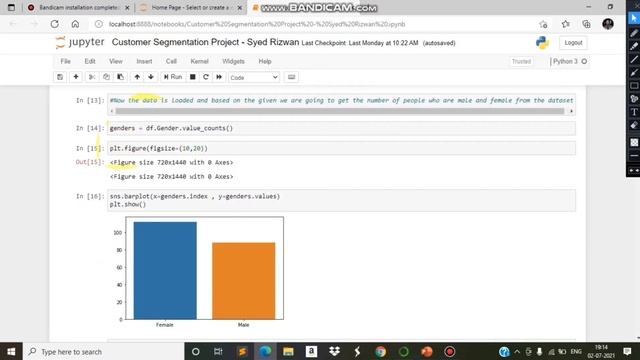The width and height of the screenshot is (640, 360).
Task: Switch to the Bandicam installation complete tab
Action: pyautogui.click(x=78, y=7)
